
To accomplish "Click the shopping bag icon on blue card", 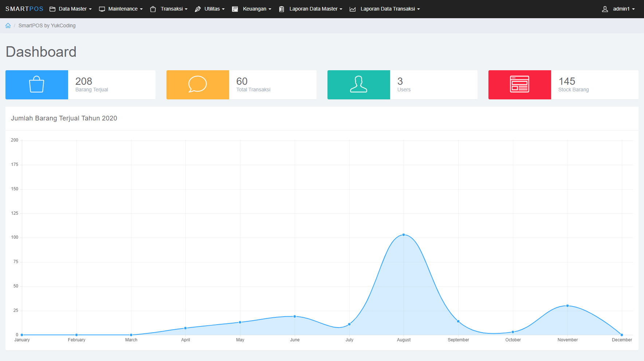I will (x=37, y=84).
